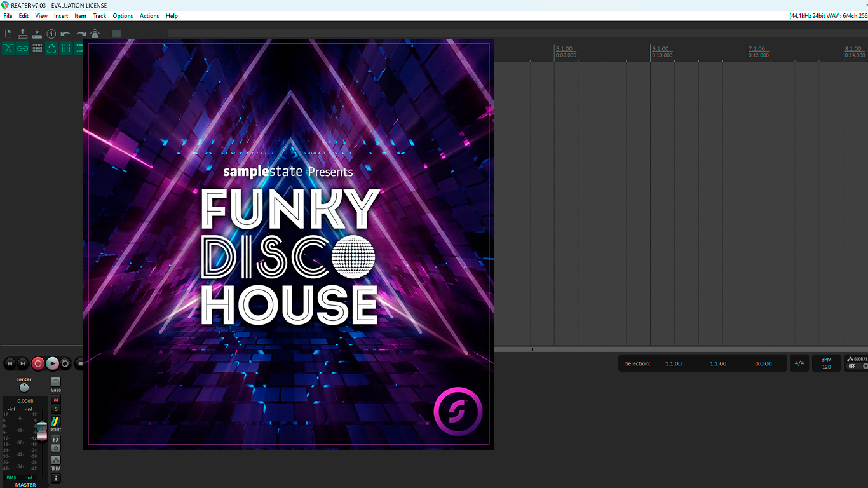
Task: Click the master pan knob labeled center
Action: click(24, 388)
